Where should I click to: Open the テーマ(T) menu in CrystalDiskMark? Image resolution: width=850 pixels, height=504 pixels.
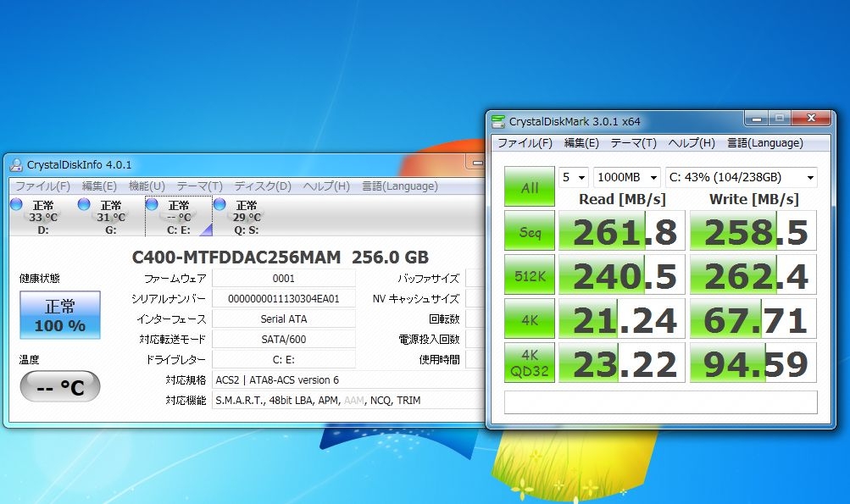(x=633, y=143)
